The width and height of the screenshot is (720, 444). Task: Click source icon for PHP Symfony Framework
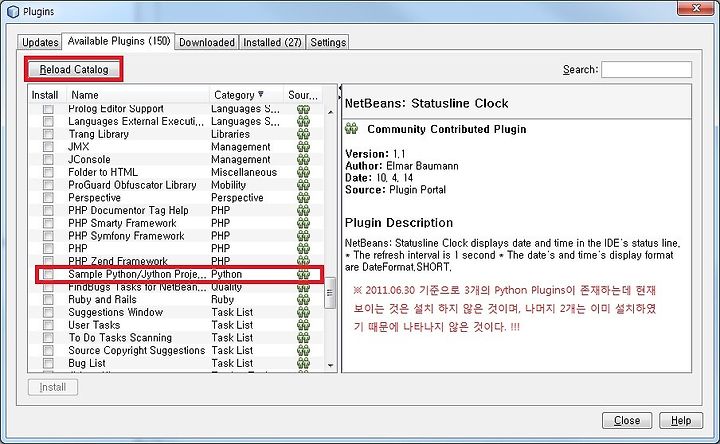[304, 236]
